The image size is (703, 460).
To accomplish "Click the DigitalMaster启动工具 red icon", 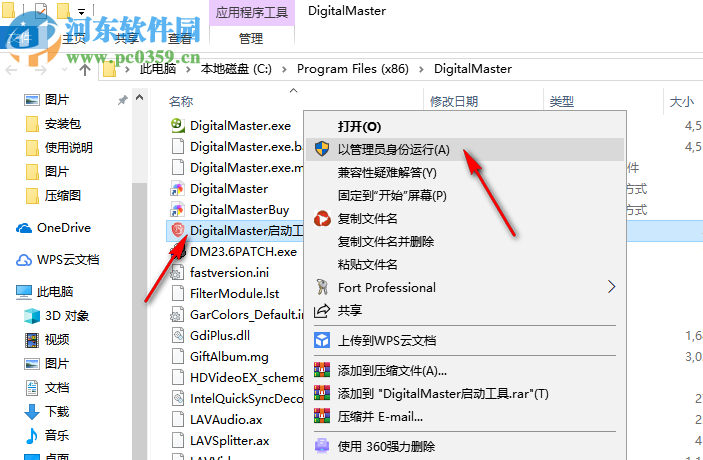I will click(x=178, y=230).
